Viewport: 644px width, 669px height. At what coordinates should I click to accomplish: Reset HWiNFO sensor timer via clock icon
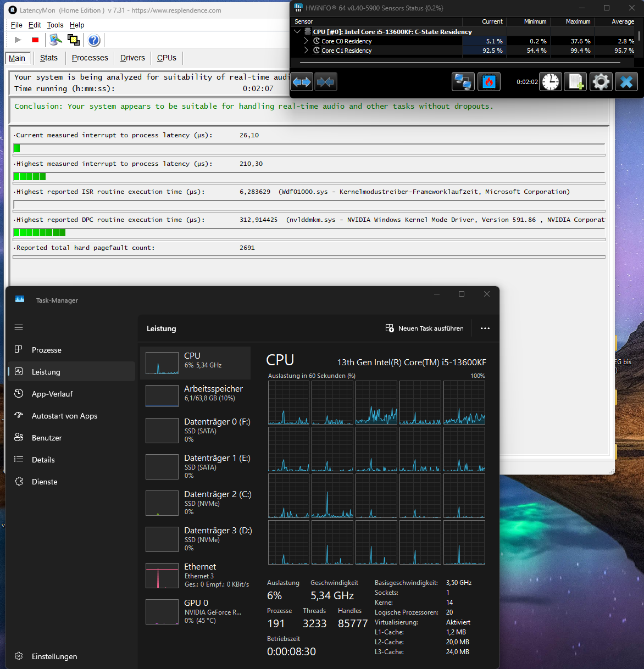pos(551,82)
